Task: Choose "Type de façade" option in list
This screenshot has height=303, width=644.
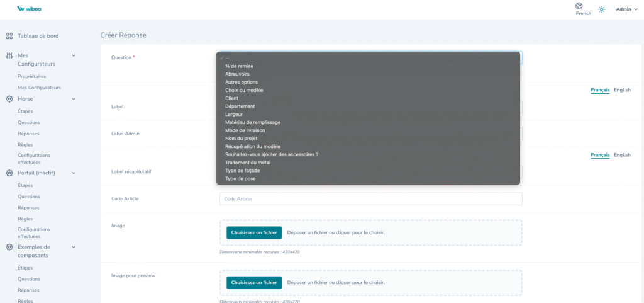Action: 242,171
